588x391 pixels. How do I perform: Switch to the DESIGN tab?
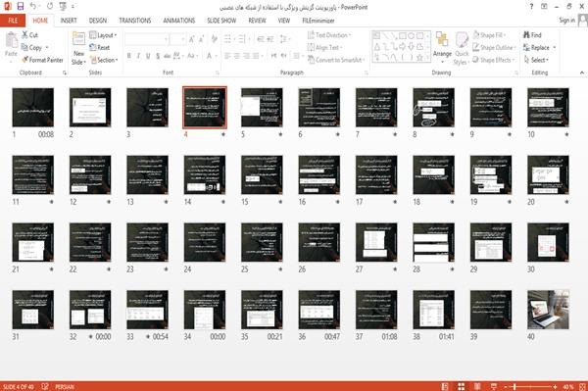pyautogui.click(x=98, y=21)
